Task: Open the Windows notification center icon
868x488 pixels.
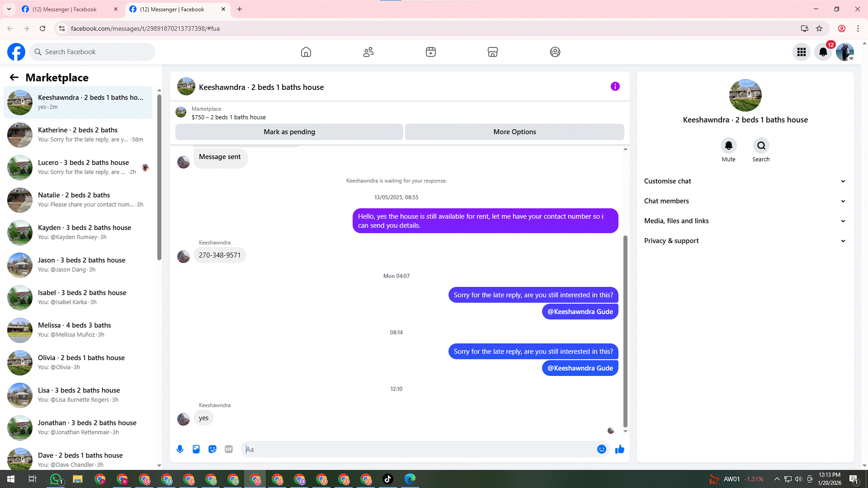Action: pyautogui.click(x=854, y=479)
